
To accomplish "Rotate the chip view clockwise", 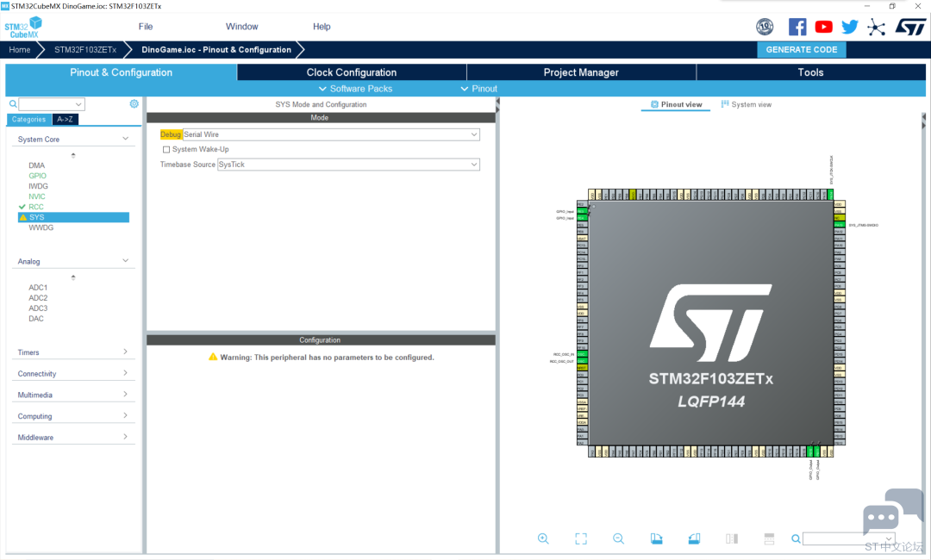I will [656, 538].
